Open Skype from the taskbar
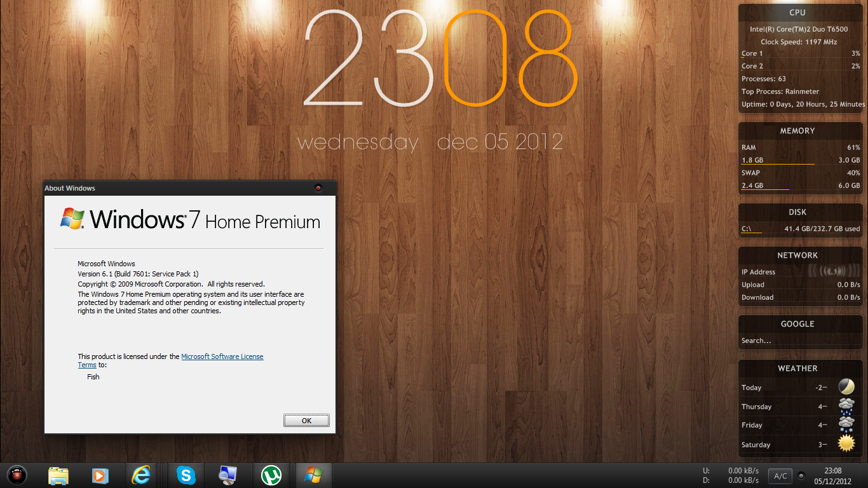 [x=186, y=475]
